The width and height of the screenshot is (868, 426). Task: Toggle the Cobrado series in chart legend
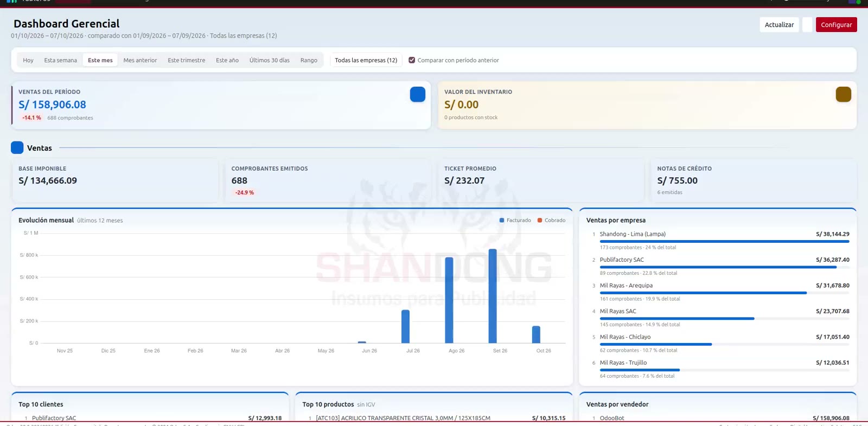(551, 220)
